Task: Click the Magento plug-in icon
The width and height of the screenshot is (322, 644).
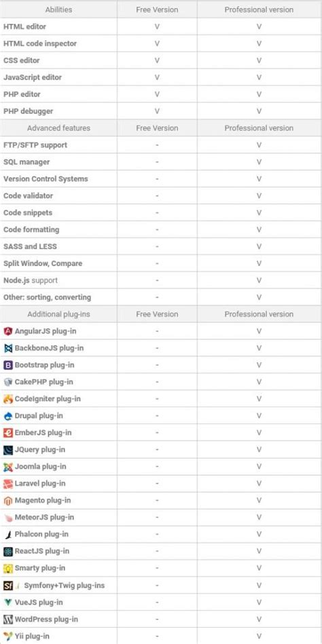Action: [x=8, y=500]
